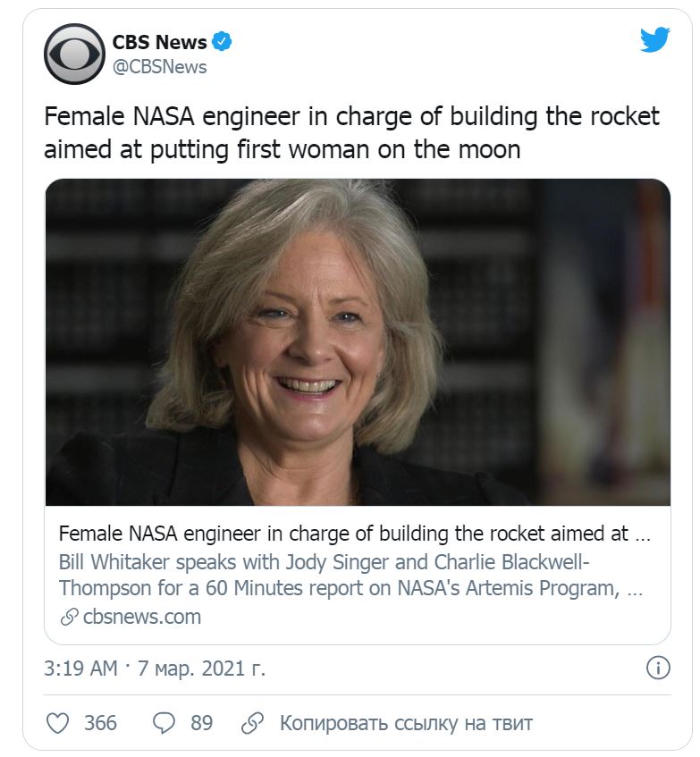Open the 3:19 AM tweet timestamp
Image resolution: width=700 pixels, height=757 pixels.
coord(80,668)
